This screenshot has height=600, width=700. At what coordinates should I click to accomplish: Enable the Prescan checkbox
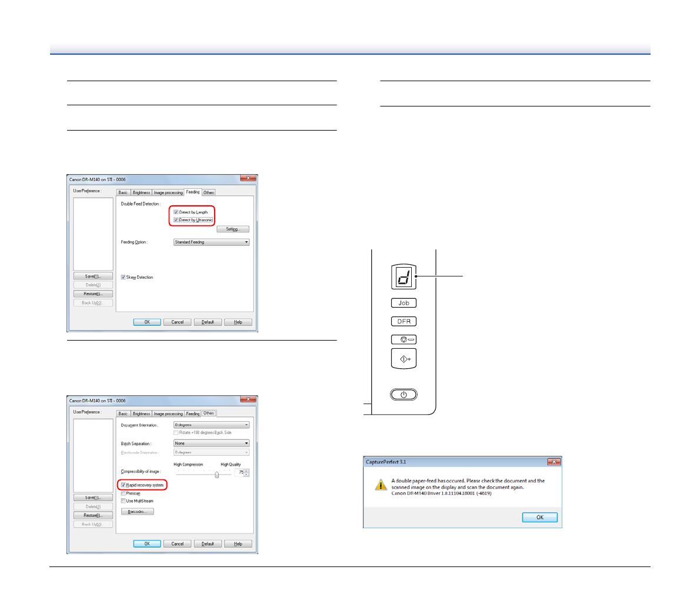click(124, 494)
